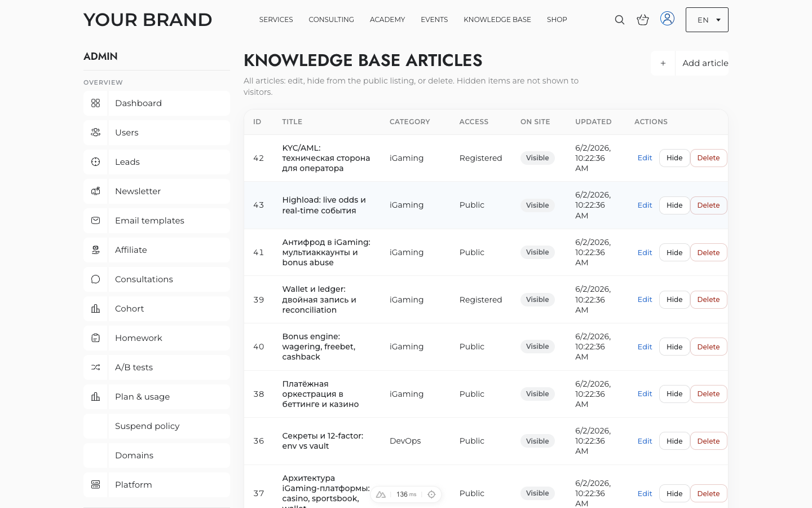812x508 pixels.
Task: Click the CATEGORY column header
Action: (x=410, y=122)
